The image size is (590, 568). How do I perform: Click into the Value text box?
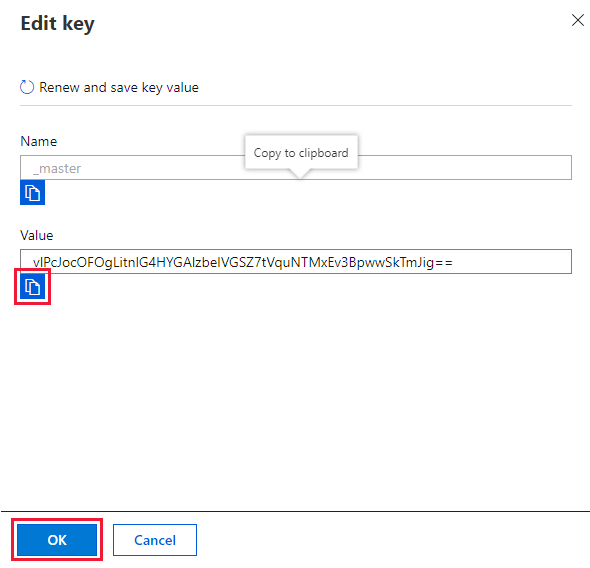pos(296,261)
